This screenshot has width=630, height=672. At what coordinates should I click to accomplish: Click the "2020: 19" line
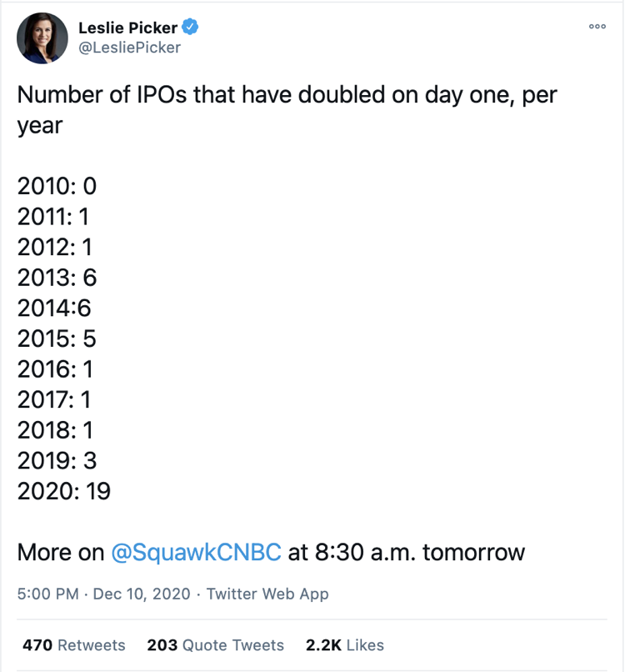[64, 491]
